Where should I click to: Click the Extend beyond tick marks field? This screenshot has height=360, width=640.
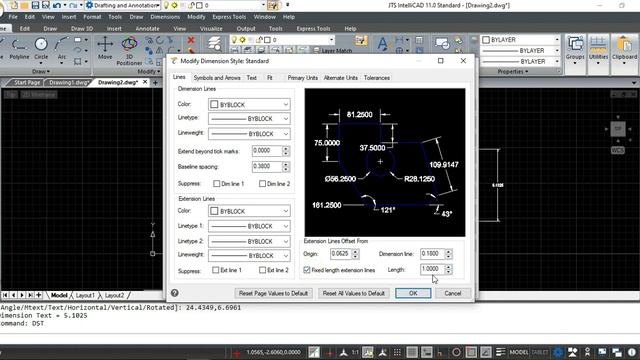coord(267,151)
